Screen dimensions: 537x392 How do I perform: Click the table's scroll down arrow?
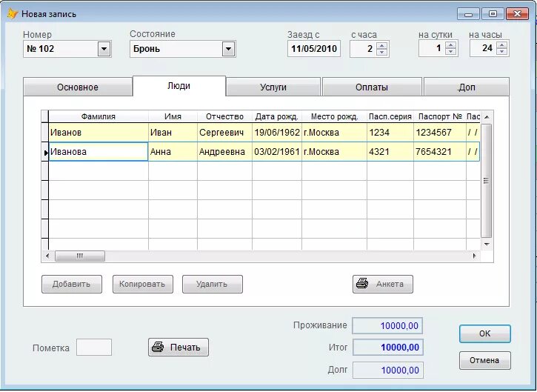(x=487, y=245)
